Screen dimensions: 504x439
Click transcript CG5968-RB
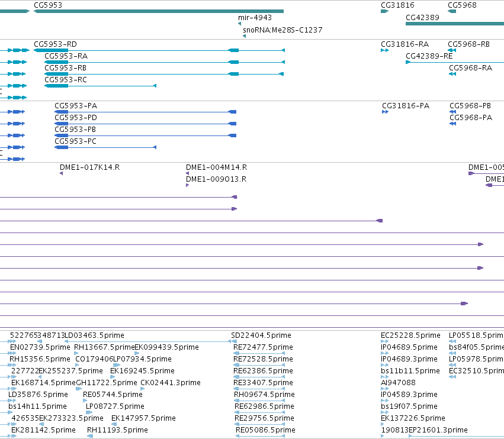[x=468, y=44]
